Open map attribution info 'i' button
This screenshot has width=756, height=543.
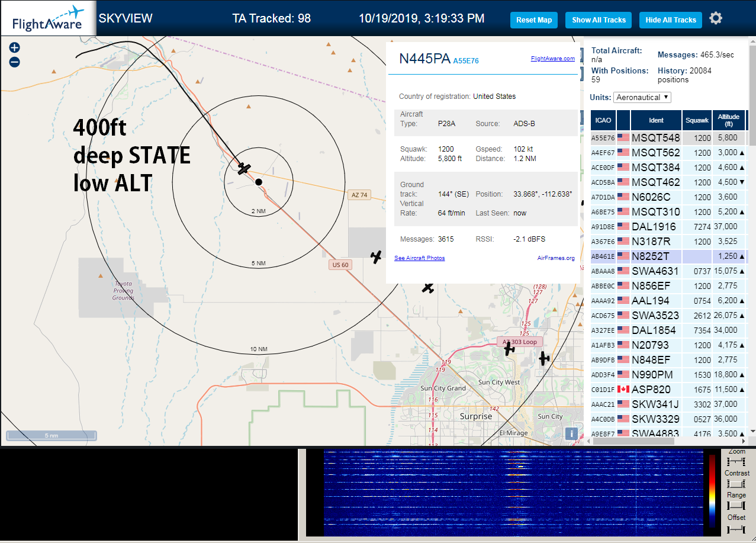point(571,433)
